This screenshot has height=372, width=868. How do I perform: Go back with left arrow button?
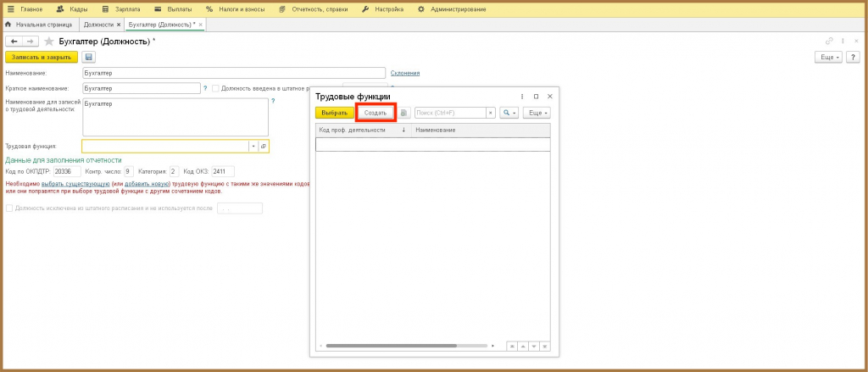click(14, 42)
